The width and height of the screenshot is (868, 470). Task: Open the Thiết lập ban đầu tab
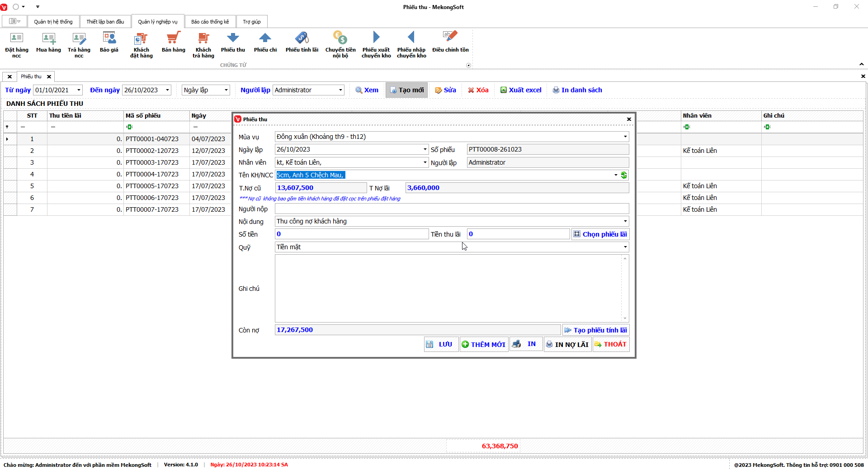coord(105,22)
